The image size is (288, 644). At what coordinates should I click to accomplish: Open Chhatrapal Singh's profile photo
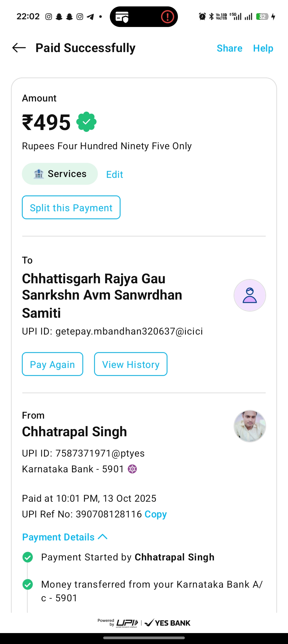[250, 426]
